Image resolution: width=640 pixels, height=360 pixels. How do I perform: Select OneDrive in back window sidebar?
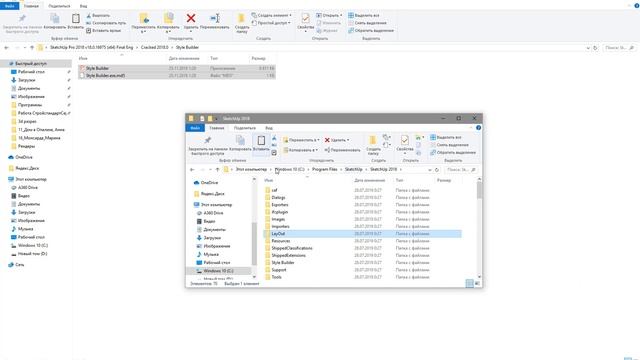(24, 157)
